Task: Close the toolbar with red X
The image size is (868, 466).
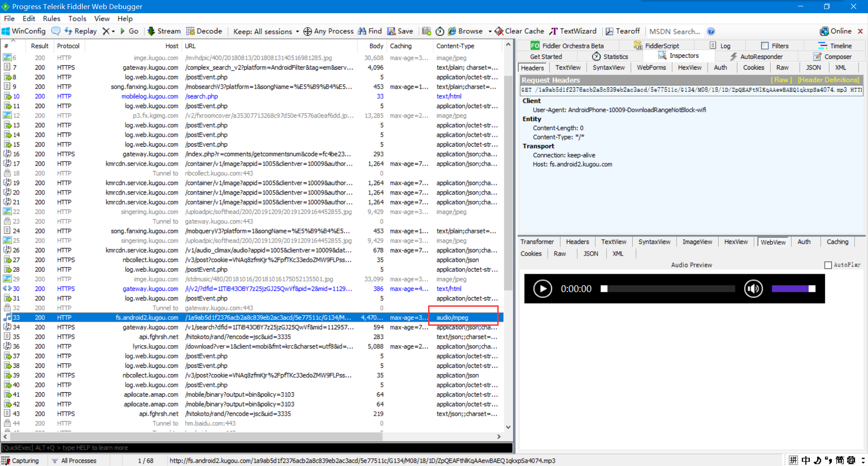Action: 860,31
